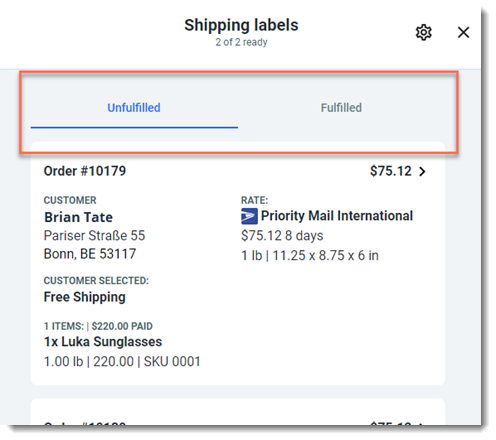Click the Bonn, BE 53117 address line
Screen dimensions: 496x440
tap(90, 254)
